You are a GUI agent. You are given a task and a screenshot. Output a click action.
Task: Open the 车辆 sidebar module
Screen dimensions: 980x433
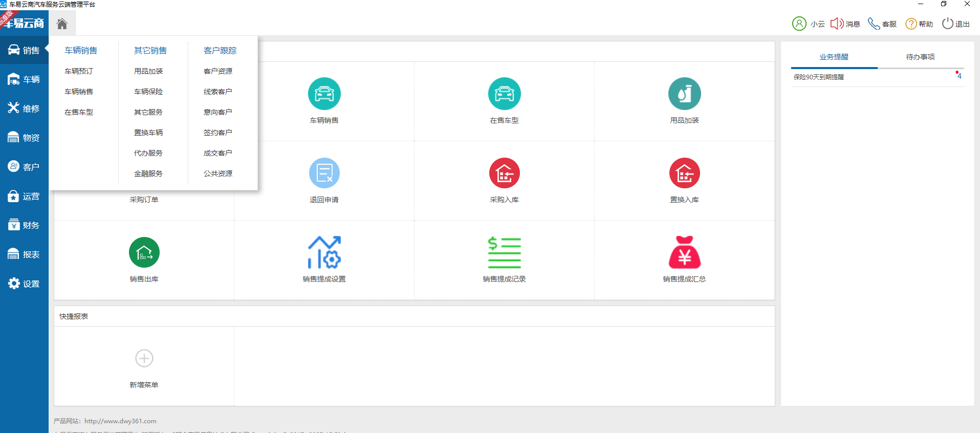click(x=24, y=79)
